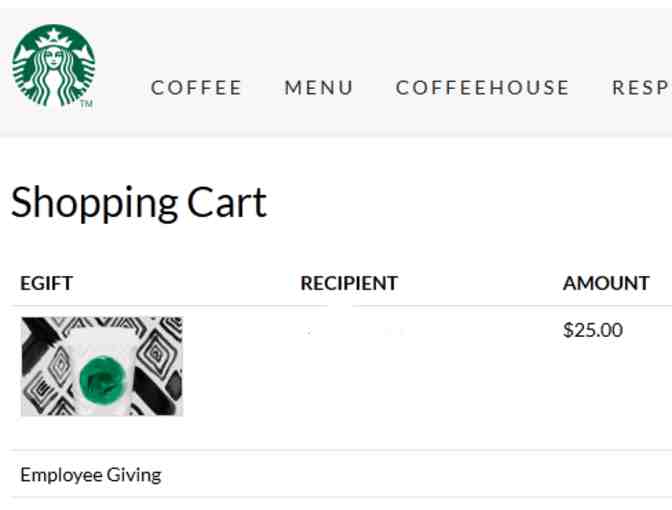Go to the COFFEEHOUSE section
This screenshot has height=510, width=672.
483,88
